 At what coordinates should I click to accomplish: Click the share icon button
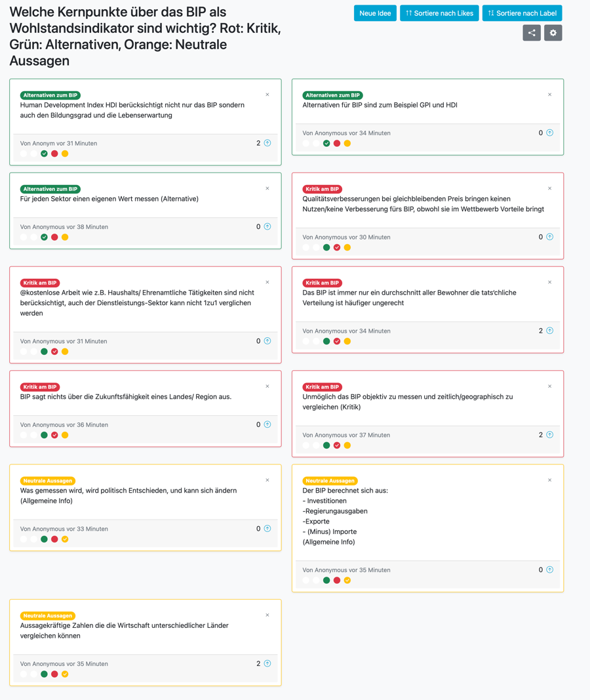(x=532, y=33)
